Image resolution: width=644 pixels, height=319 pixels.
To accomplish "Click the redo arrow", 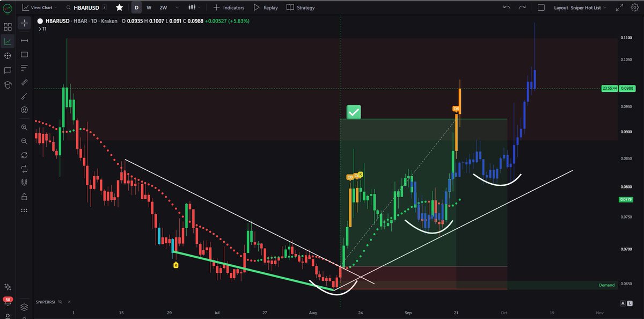I will point(522,8).
